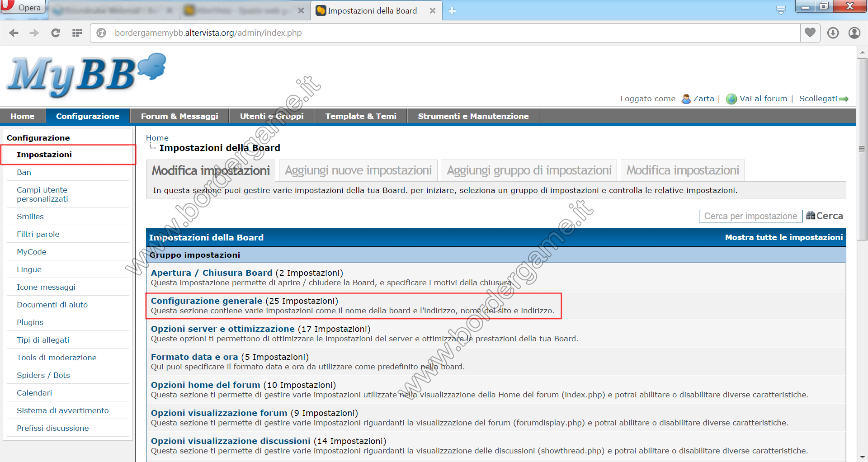Click the Scollegati logout link

coord(818,99)
